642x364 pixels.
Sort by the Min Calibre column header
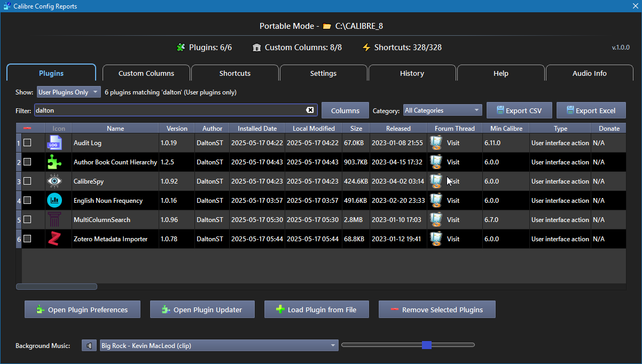point(506,128)
